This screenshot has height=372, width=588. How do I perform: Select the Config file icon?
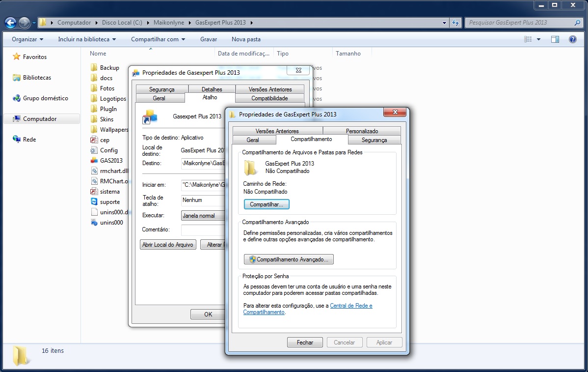[x=94, y=150]
